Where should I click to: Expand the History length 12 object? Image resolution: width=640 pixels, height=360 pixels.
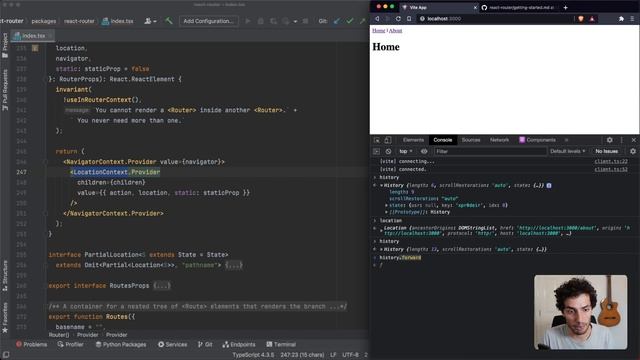(382, 249)
